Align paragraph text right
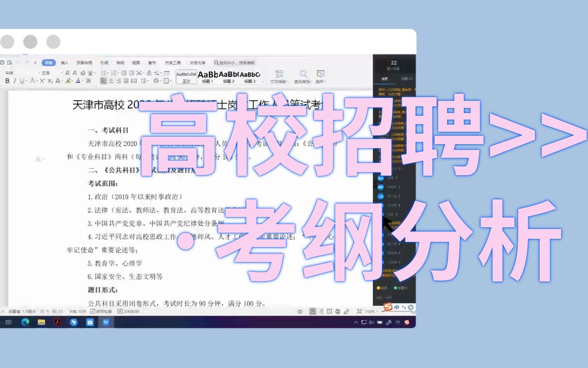The width and height of the screenshot is (588, 368). [118, 81]
